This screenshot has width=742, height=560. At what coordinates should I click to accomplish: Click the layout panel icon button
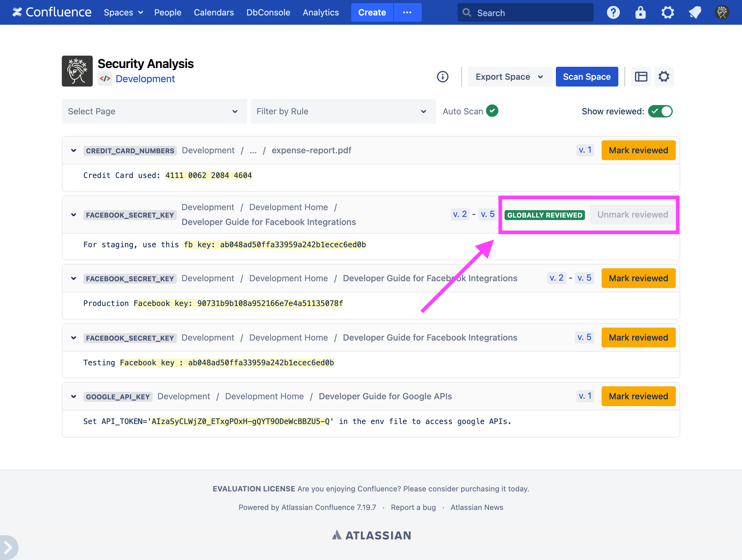pos(641,77)
